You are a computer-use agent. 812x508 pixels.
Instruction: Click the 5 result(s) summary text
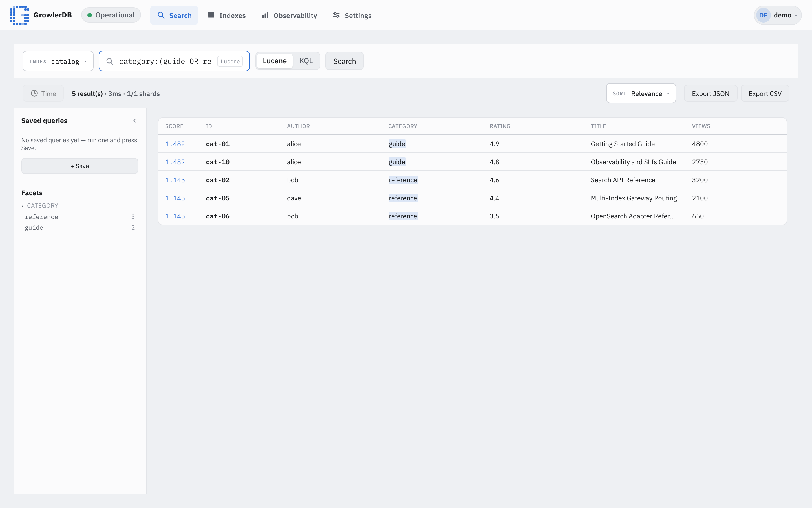87,94
